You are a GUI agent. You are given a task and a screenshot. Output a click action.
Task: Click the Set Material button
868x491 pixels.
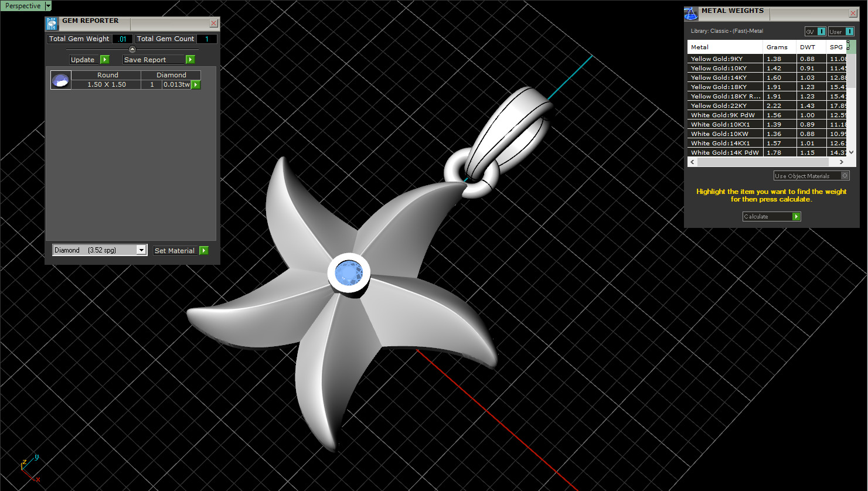(181, 251)
